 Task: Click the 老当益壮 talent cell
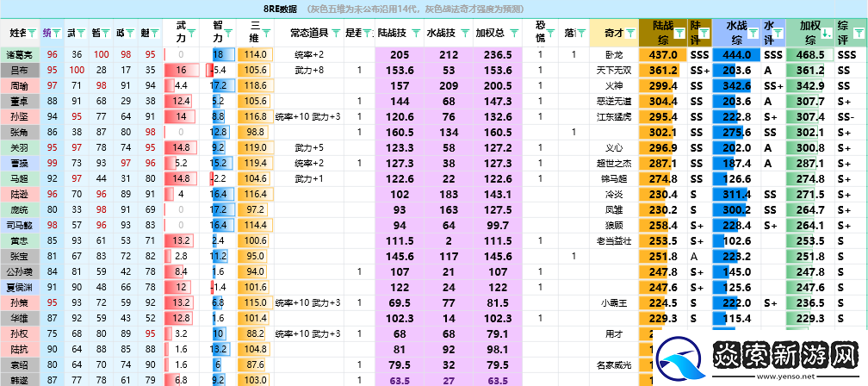point(614,241)
